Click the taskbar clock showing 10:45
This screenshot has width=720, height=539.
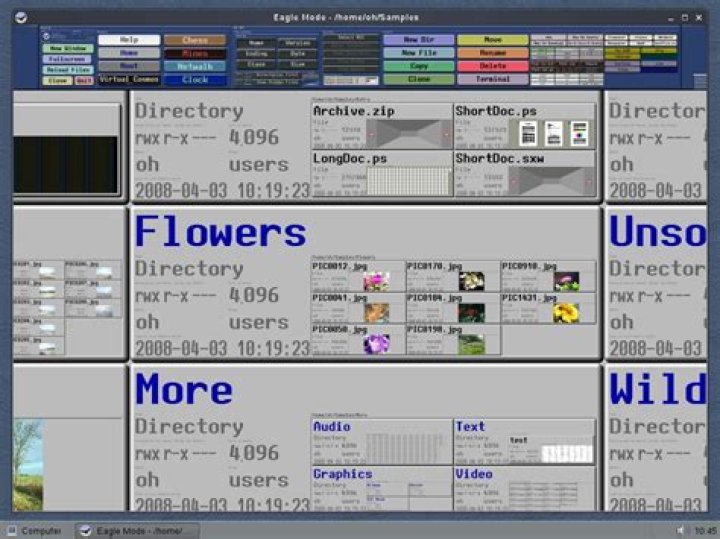[x=705, y=531]
